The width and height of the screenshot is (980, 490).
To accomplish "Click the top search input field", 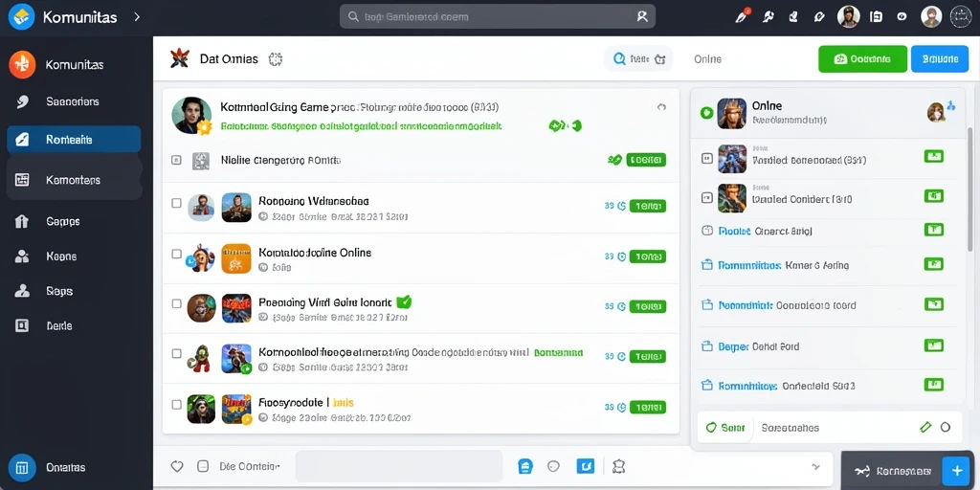I will 498,17.
